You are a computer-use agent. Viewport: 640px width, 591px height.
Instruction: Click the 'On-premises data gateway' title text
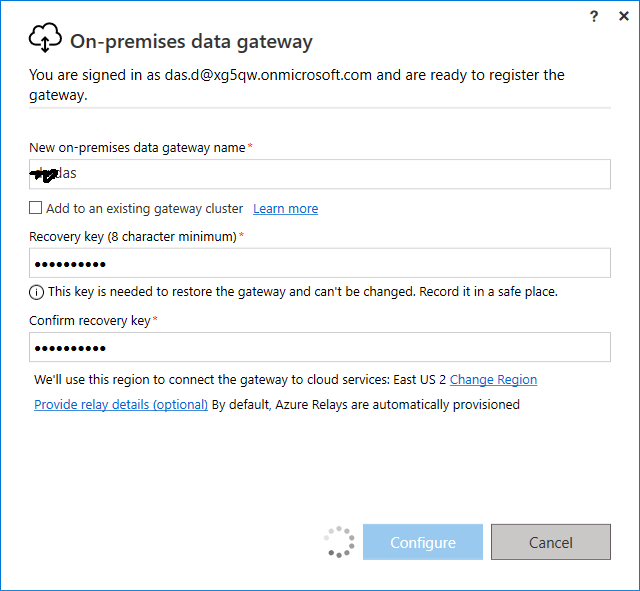tap(191, 42)
